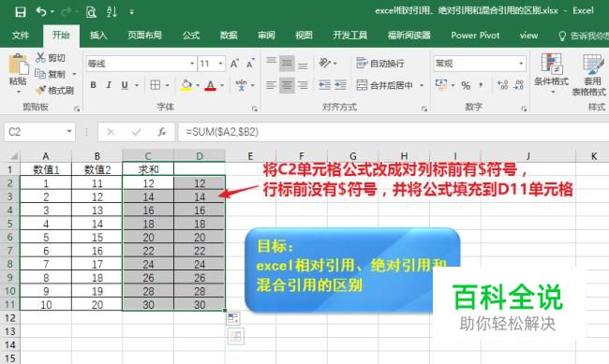609x364 pixels.
Task: Decrease decimal places icon
Action: pos(518,84)
